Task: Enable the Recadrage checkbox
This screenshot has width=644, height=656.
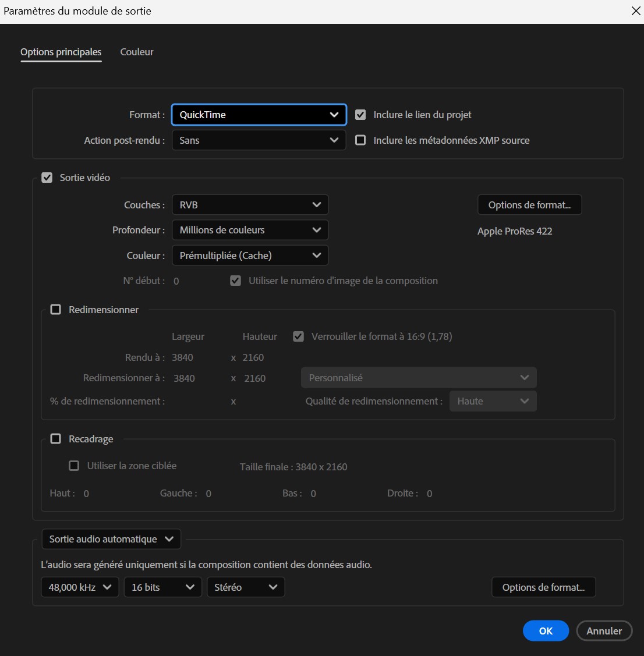Action: [56, 439]
